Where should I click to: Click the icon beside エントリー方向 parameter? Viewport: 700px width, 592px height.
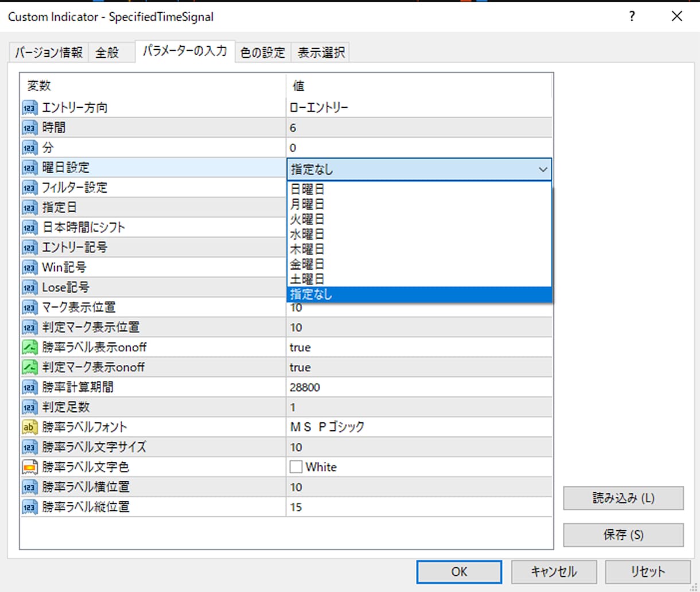[30, 108]
